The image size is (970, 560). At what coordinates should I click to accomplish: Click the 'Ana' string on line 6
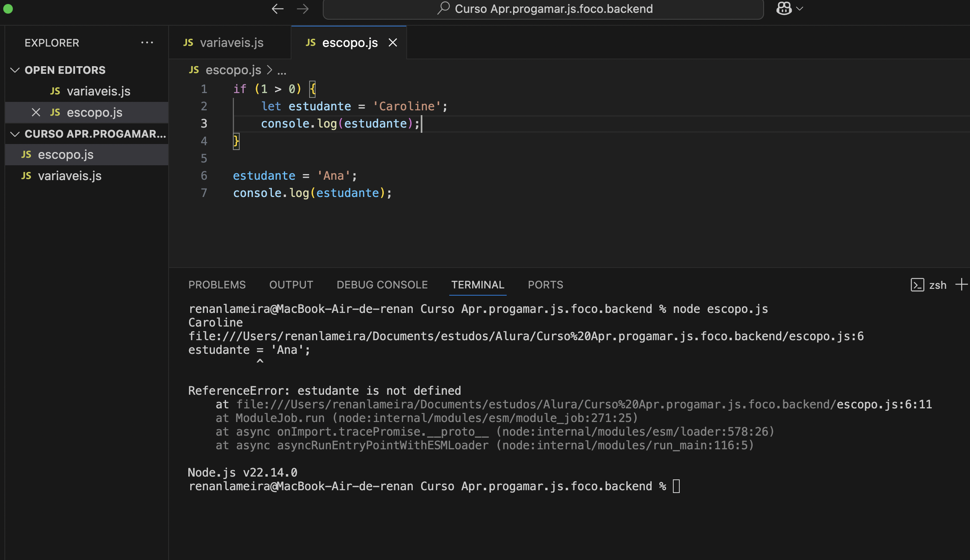tap(333, 176)
